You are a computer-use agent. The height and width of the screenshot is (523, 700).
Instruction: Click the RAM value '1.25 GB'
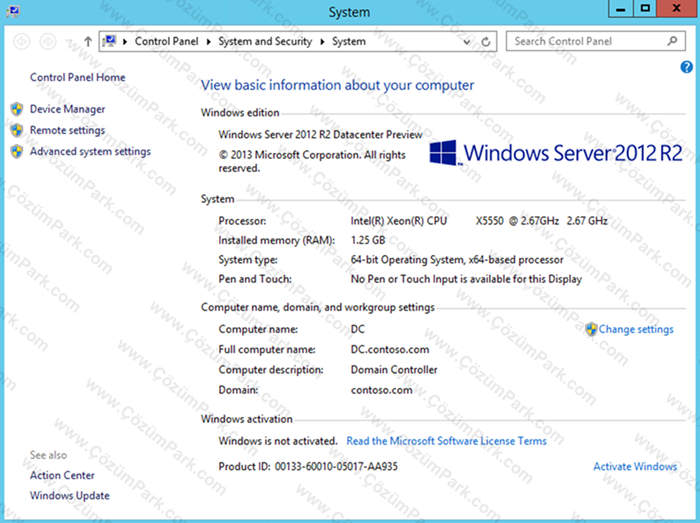pyautogui.click(x=368, y=241)
